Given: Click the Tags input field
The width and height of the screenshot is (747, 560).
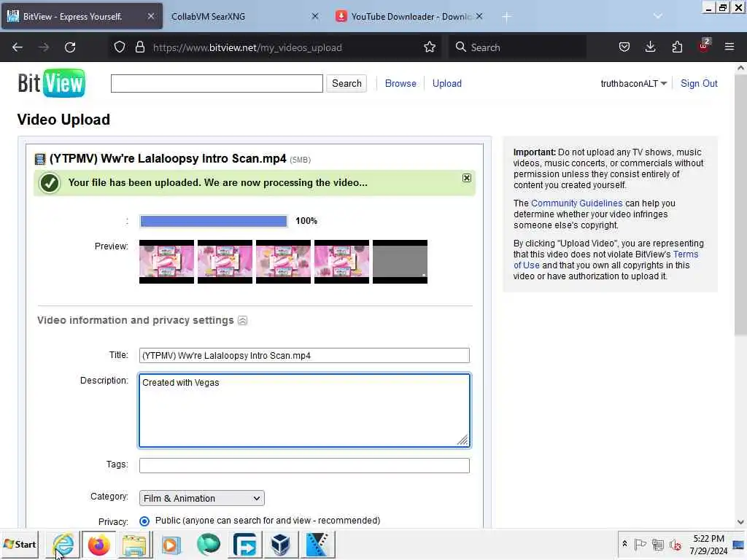Looking at the screenshot, I should coord(304,465).
